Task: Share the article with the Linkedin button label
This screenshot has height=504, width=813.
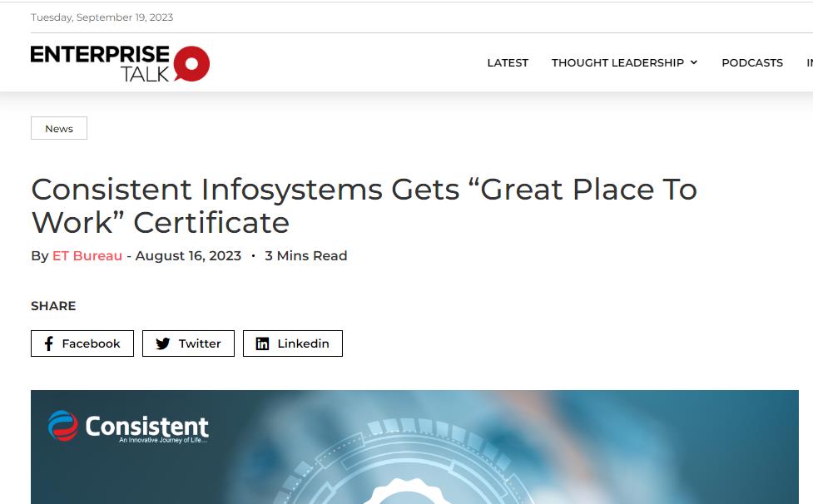Action: click(x=304, y=343)
